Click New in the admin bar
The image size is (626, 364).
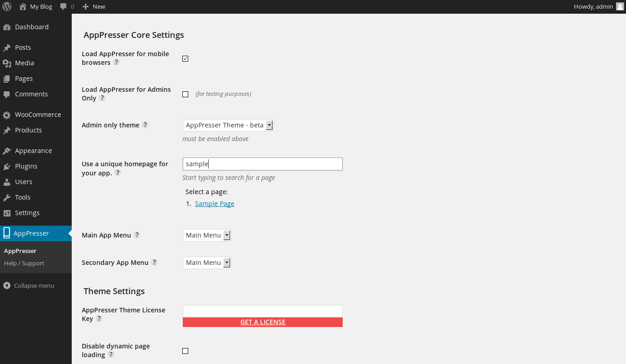99,6
